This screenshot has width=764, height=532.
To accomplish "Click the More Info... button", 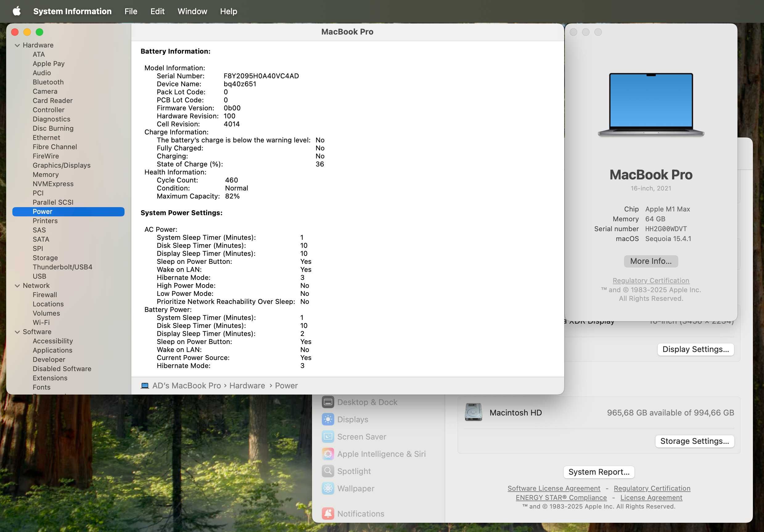I will click(x=651, y=261).
